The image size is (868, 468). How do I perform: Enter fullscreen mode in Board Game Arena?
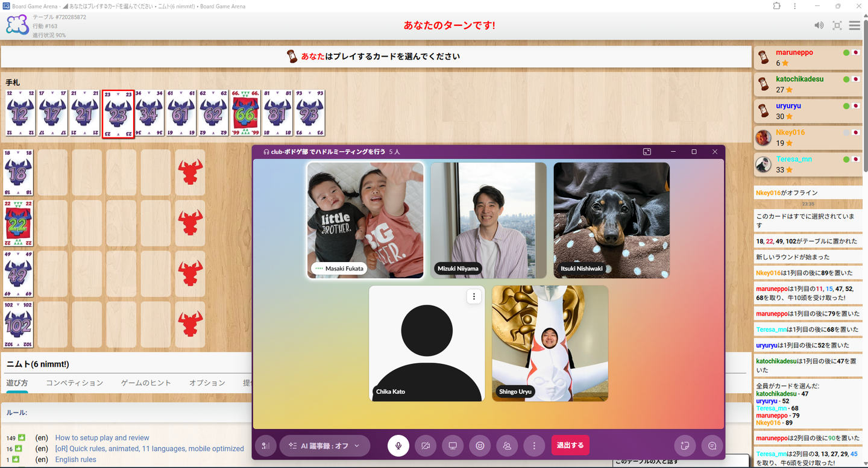click(837, 25)
